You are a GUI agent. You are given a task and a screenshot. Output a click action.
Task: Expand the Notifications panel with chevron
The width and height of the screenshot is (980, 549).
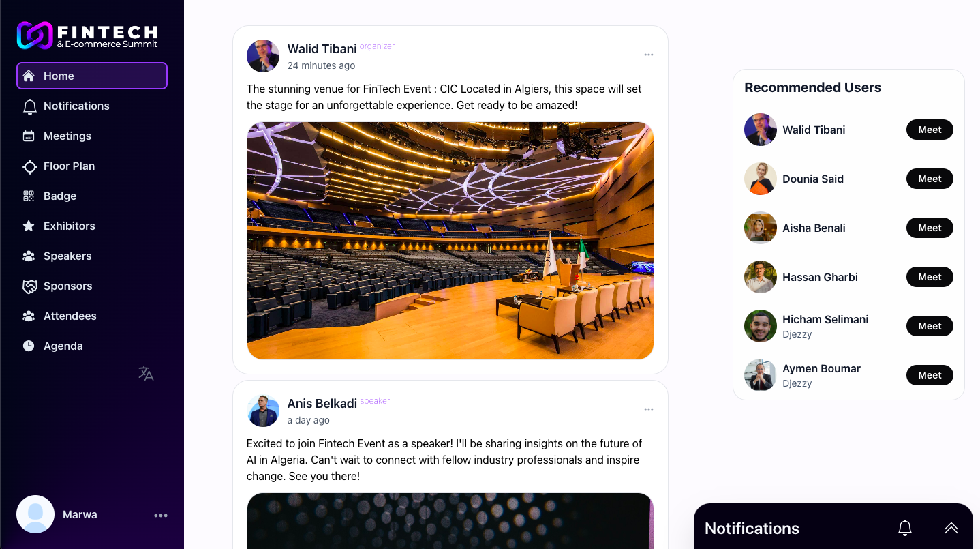(x=951, y=528)
